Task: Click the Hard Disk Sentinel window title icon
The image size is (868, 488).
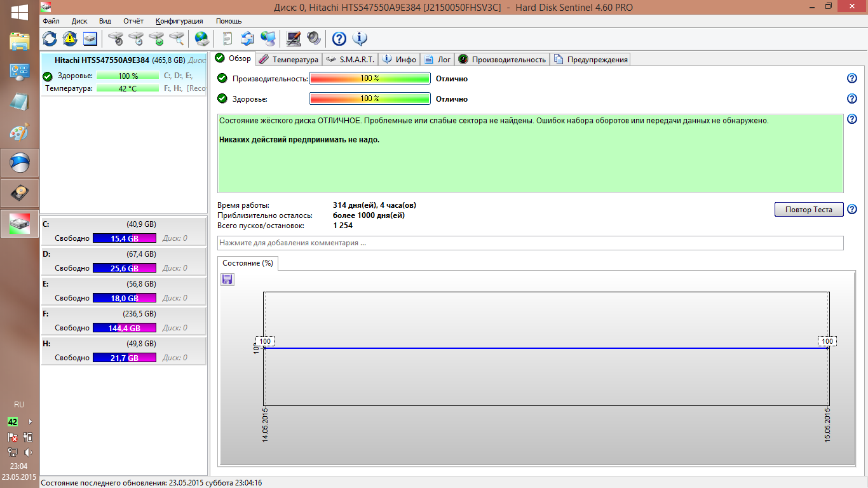Action: point(46,7)
